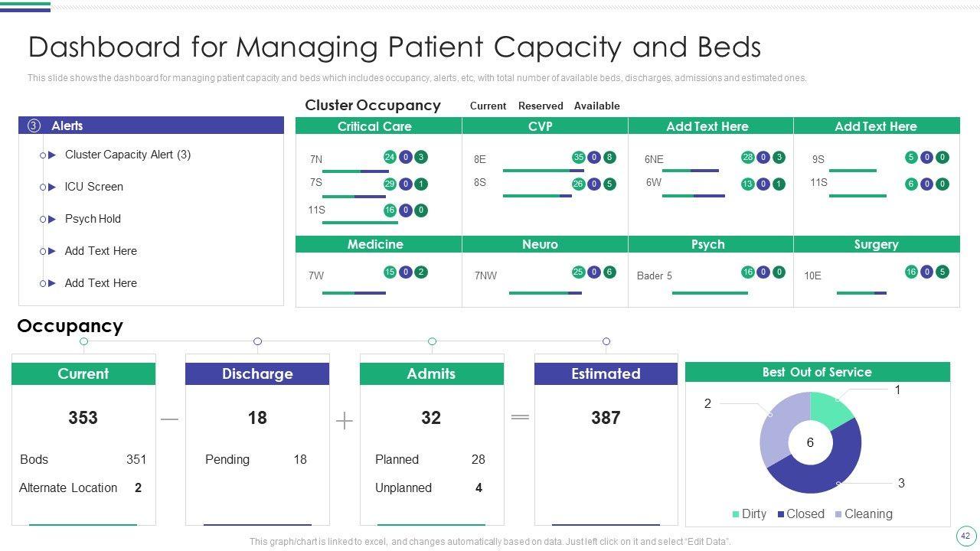The width and height of the screenshot is (980, 551).
Task: Click the Closed legend color swatch
Action: click(x=781, y=514)
